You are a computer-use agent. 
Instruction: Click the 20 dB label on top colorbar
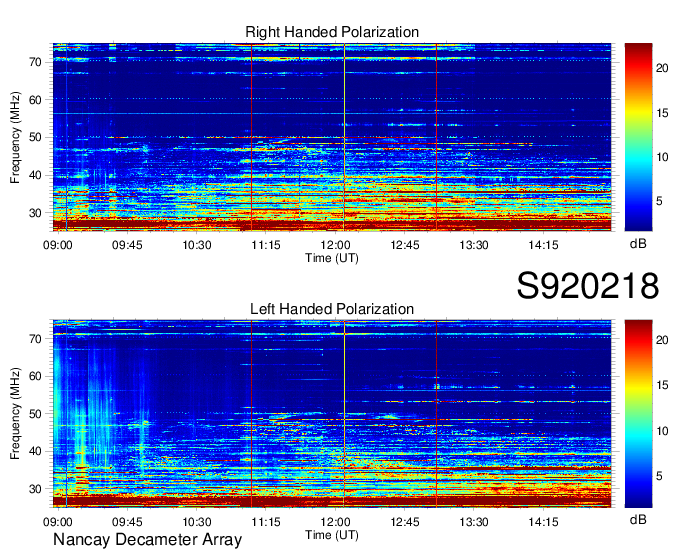click(662, 68)
